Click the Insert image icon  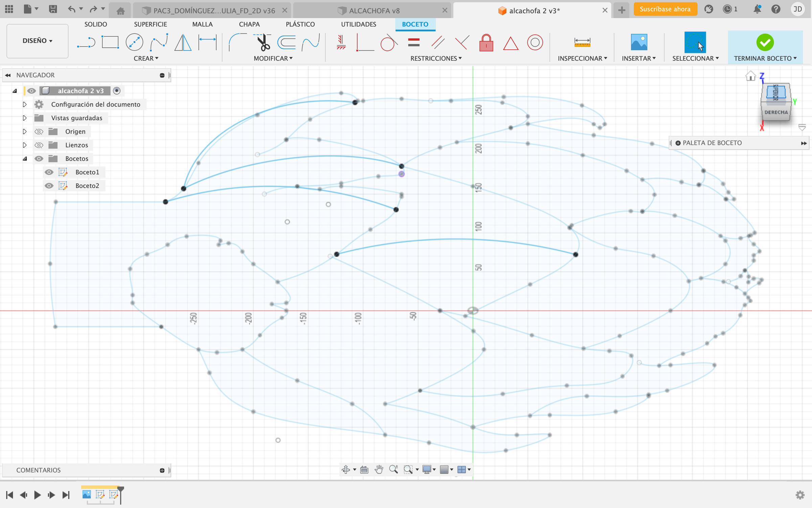point(639,43)
